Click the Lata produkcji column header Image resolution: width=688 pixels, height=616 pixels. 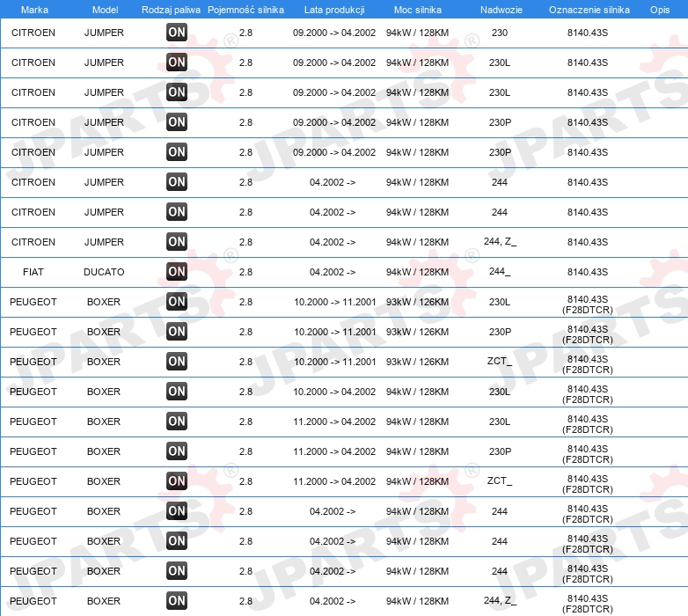click(334, 10)
